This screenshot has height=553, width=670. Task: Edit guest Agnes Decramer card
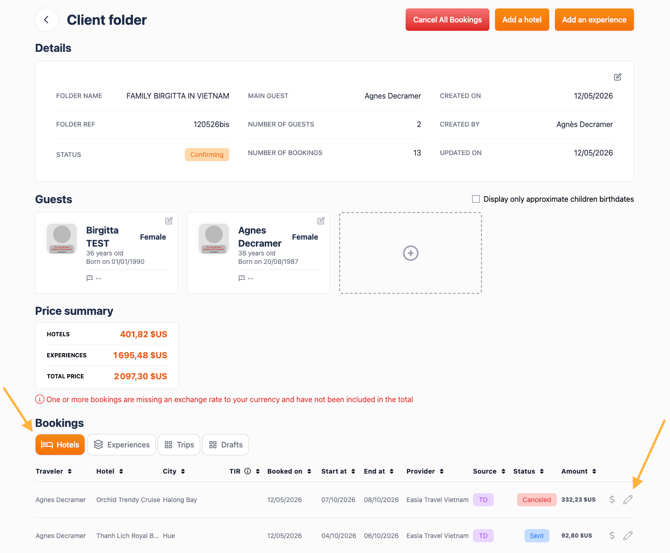(321, 221)
